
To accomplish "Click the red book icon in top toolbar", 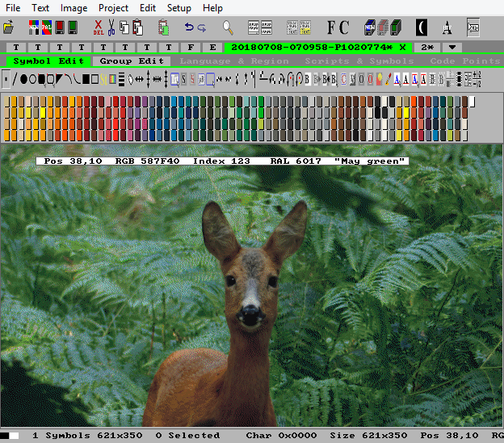I will pyautogui.click(x=60, y=27).
